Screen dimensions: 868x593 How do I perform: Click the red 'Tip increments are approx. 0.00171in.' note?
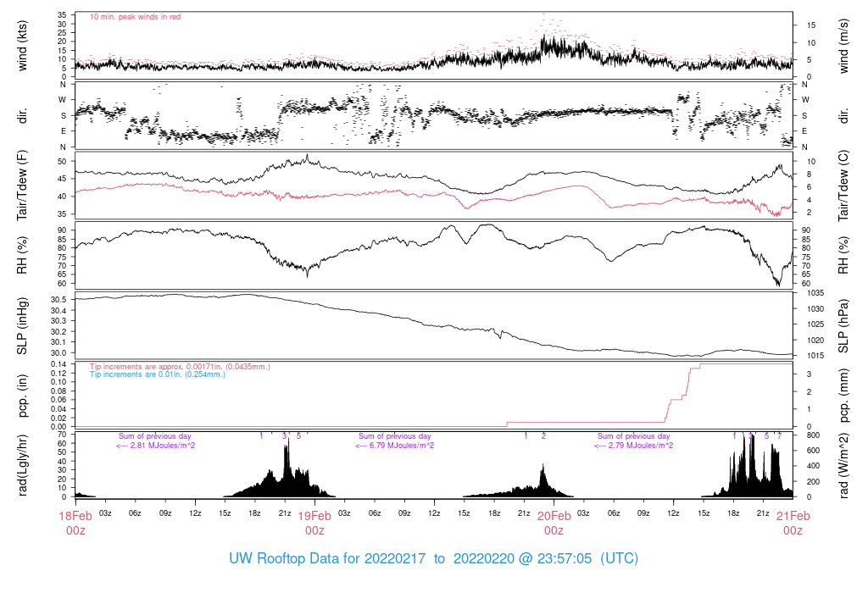(180, 366)
